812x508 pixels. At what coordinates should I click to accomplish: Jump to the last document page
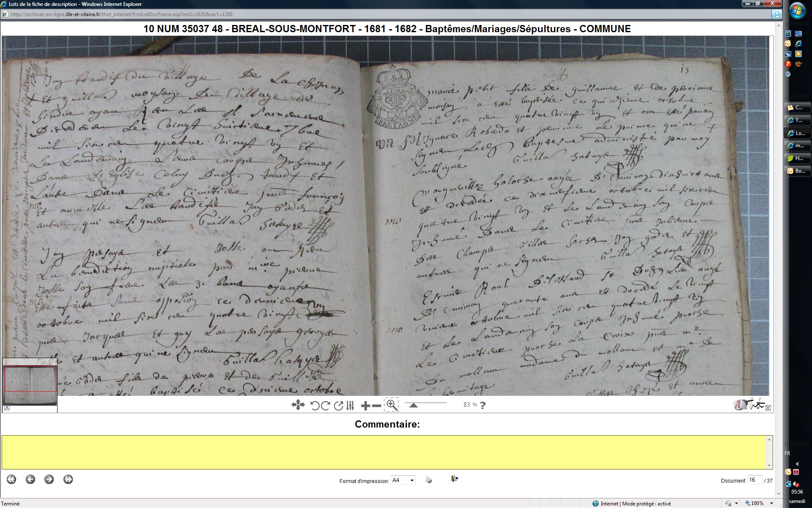pyautogui.click(x=68, y=479)
